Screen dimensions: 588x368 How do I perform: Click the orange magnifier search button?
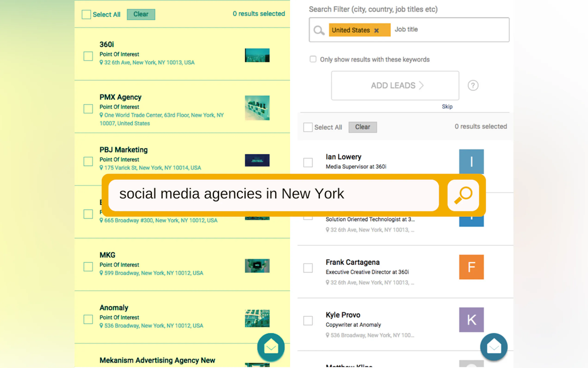pyautogui.click(x=463, y=195)
